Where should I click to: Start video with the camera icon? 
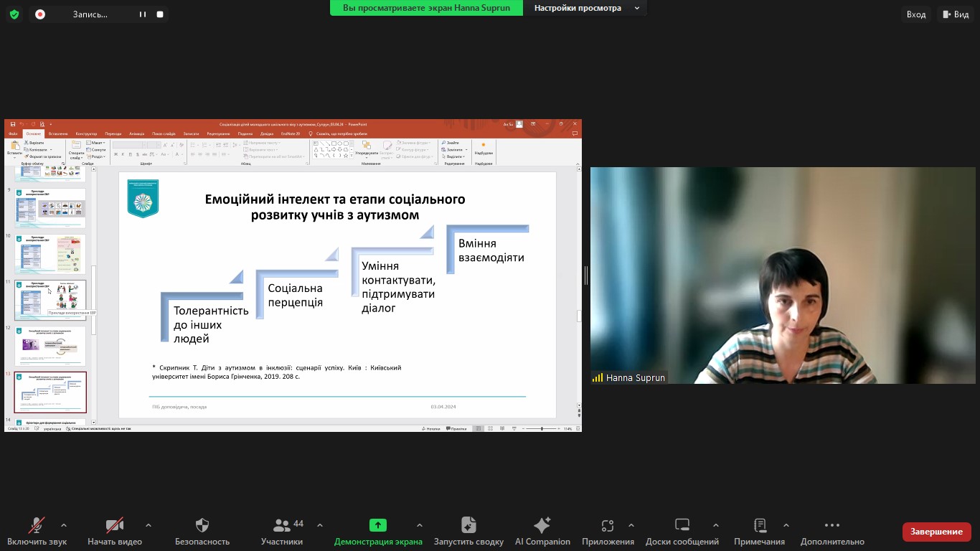click(x=115, y=525)
